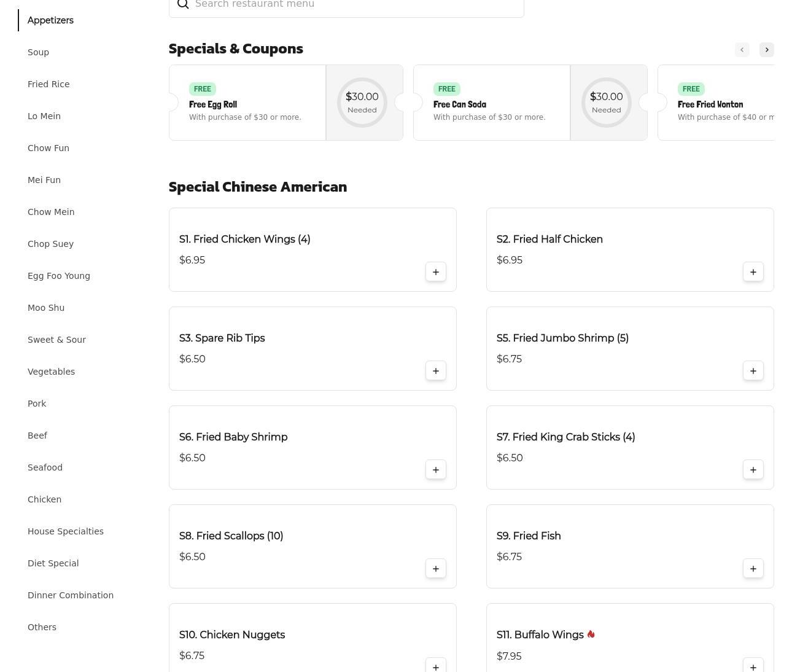
Task: Click the previous coupons arrow
Action: point(742,50)
